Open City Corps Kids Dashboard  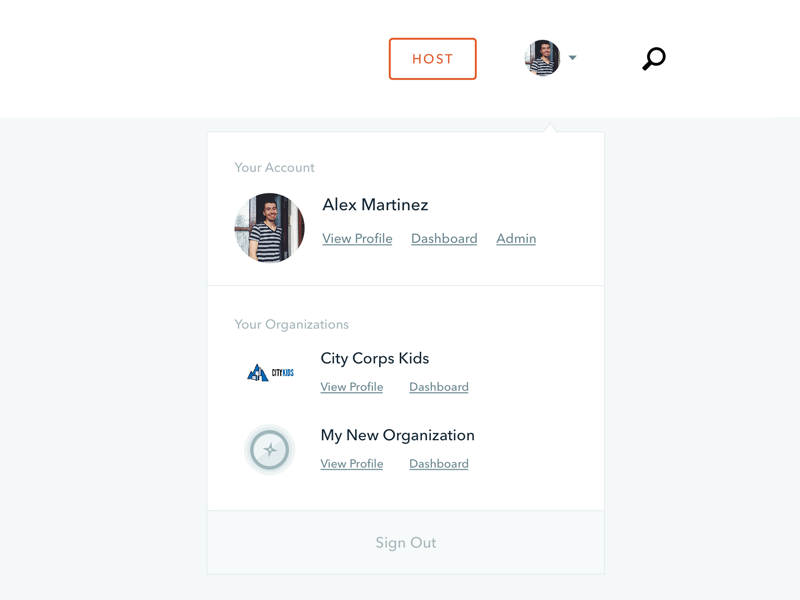pos(439,387)
